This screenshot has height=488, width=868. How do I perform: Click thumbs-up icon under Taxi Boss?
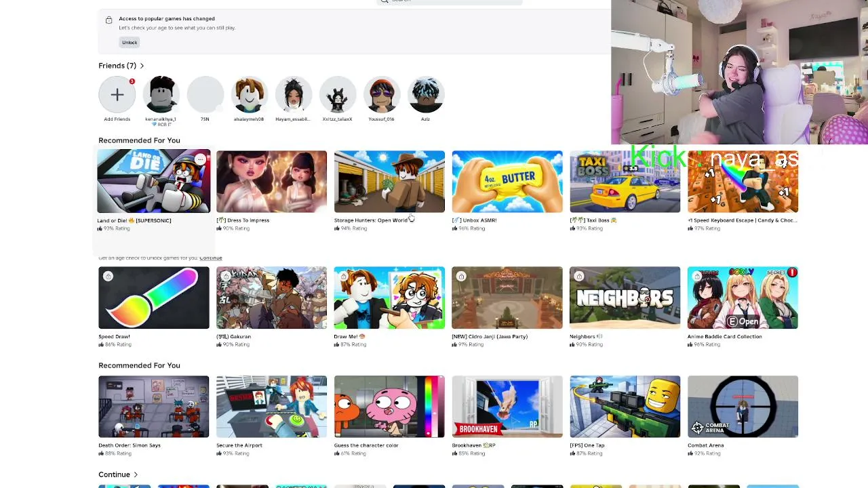point(572,228)
